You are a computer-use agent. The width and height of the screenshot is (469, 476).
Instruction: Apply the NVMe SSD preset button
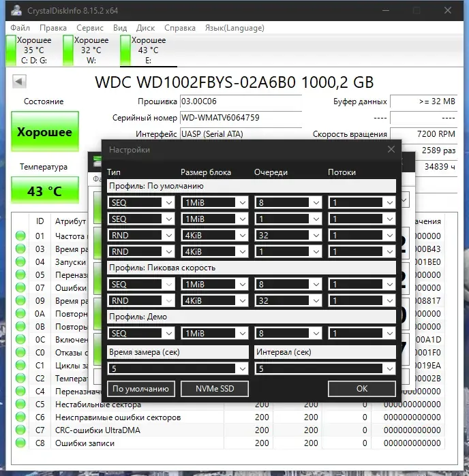point(215,389)
